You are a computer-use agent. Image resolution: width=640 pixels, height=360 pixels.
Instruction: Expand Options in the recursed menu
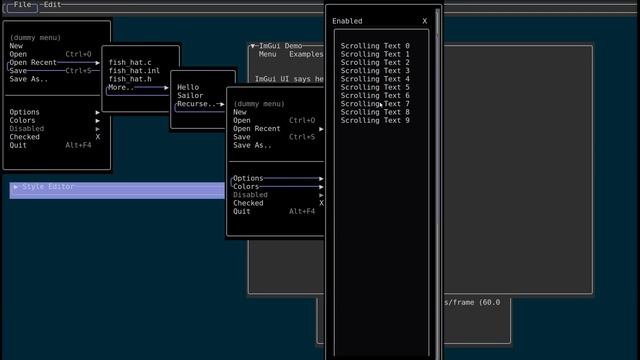coord(278,178)
